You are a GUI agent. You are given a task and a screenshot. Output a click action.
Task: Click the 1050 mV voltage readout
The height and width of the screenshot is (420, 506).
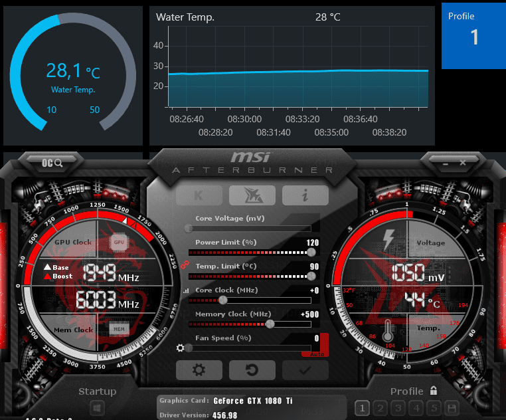coord(418,272)
